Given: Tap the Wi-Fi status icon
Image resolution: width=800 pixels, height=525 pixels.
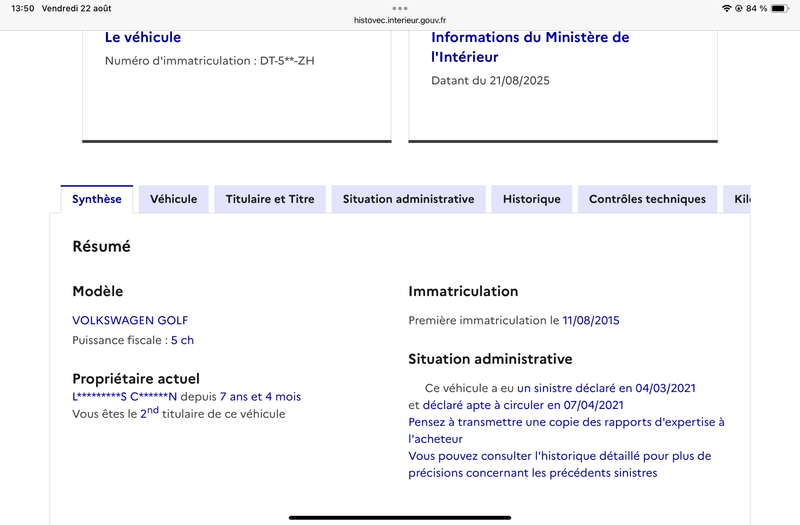Looking at the screenshot, I should pos(726,8).
